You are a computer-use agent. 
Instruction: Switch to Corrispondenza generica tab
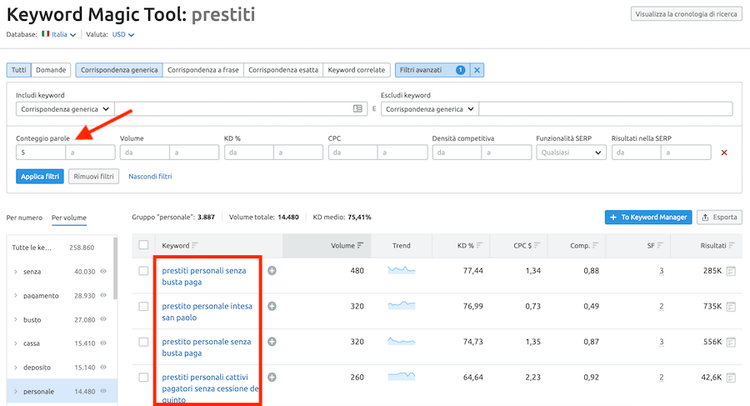tap(119, 70)
